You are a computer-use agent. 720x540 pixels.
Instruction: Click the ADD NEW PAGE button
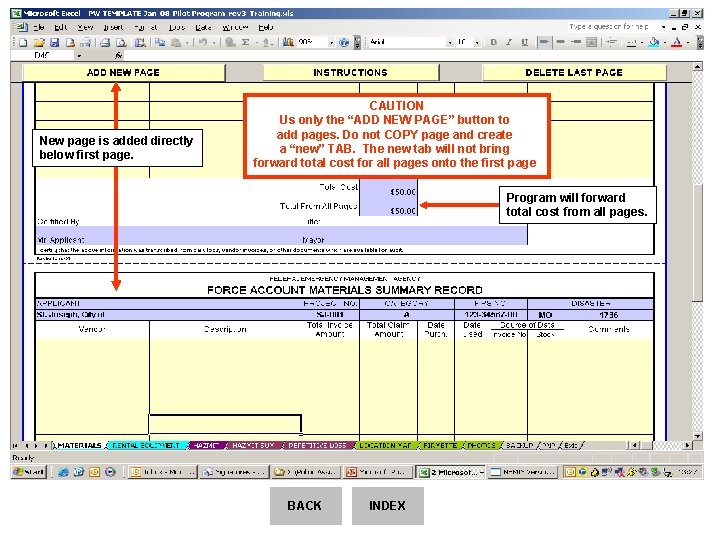click(x=124, y=73)
